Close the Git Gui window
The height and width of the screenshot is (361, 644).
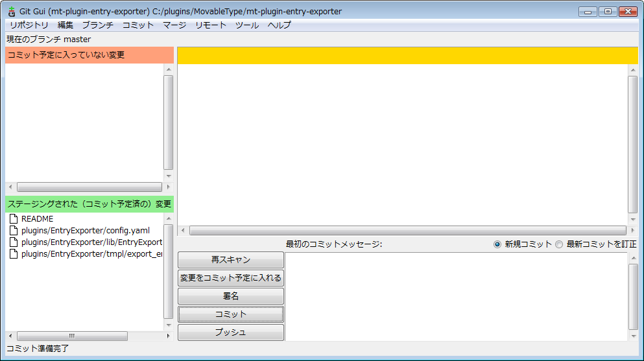coord(628,12)
